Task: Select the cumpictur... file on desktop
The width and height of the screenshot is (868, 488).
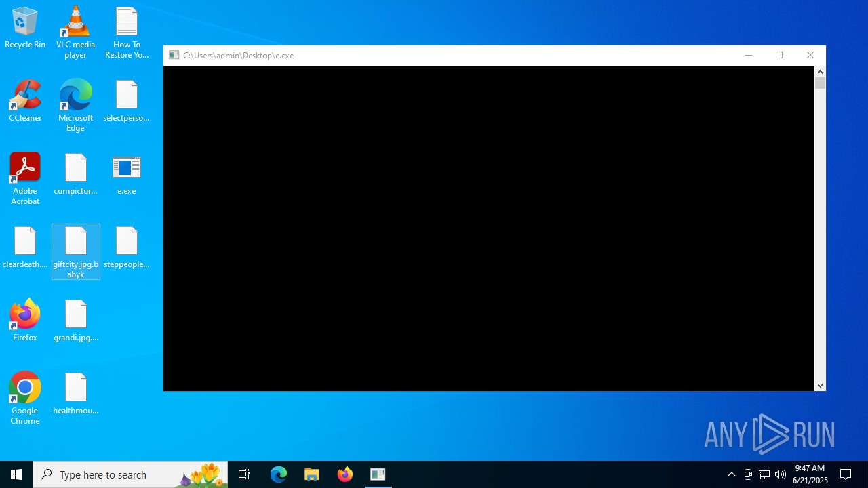Action: pyautogui.click(x=75, y=175)
